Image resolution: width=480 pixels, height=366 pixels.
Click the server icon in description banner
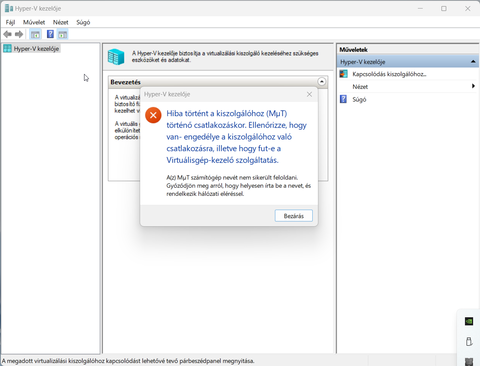(116, 57)
